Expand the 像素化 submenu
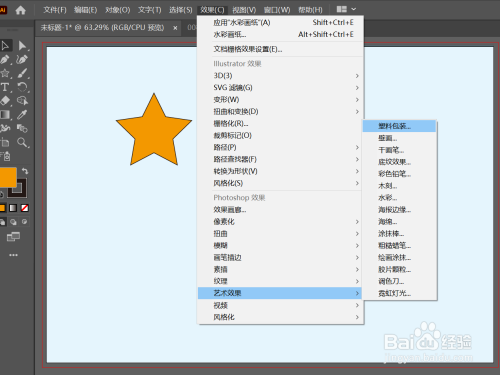This screenshot has height=375, width=500. point(280,222)
